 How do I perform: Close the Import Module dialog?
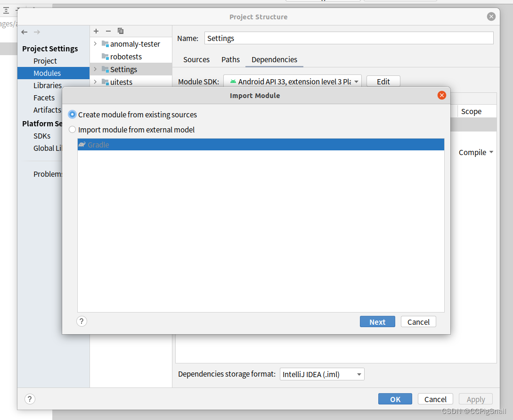(442, 95)
